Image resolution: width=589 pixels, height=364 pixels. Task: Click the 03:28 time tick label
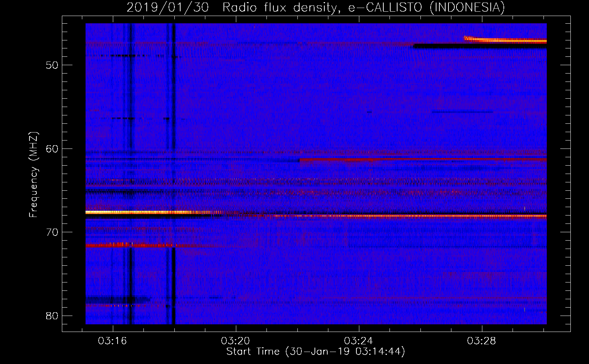click(482, 341)
